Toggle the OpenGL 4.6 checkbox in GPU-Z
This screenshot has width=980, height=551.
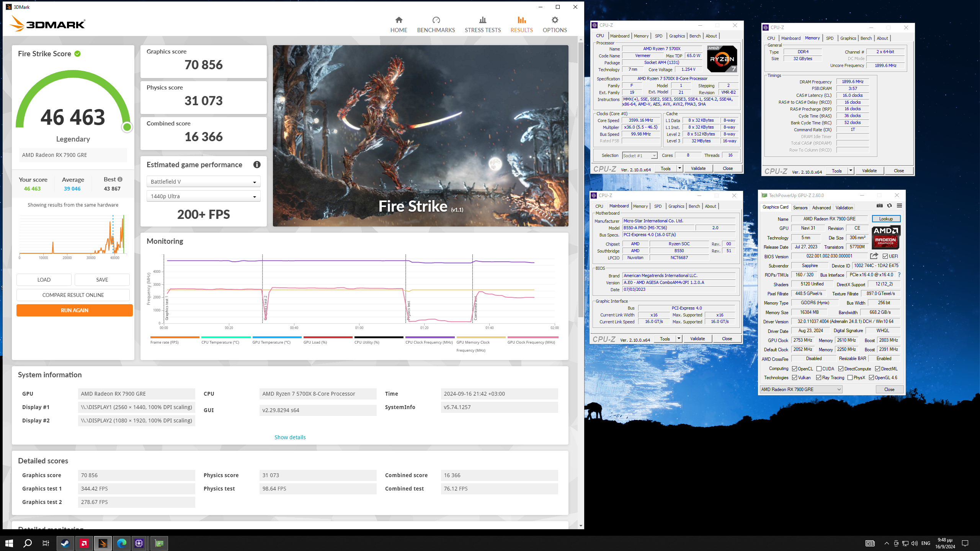[872, 378]
